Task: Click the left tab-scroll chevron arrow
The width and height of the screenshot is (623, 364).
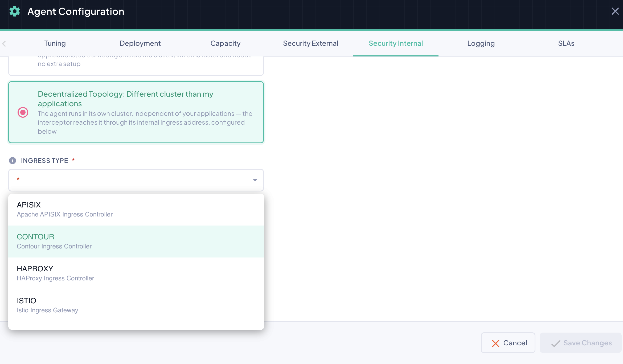Action: point(4,43)
